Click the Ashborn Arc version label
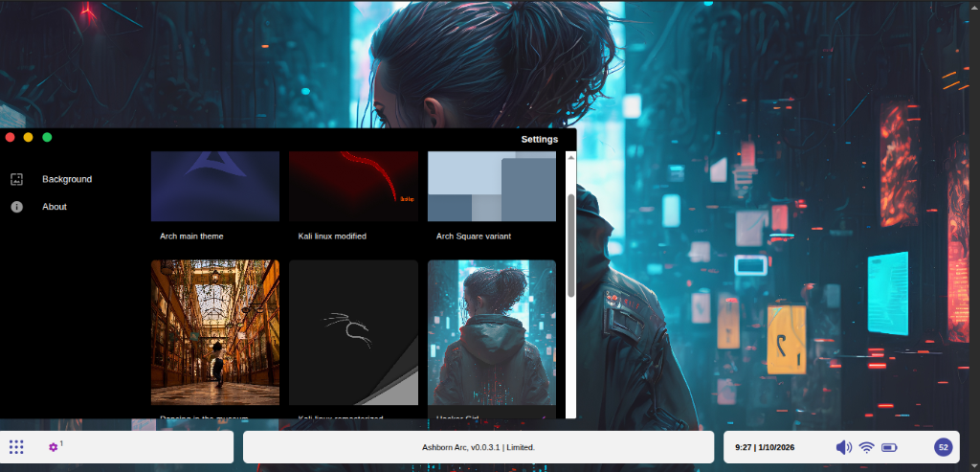 [x=479, y=447]
